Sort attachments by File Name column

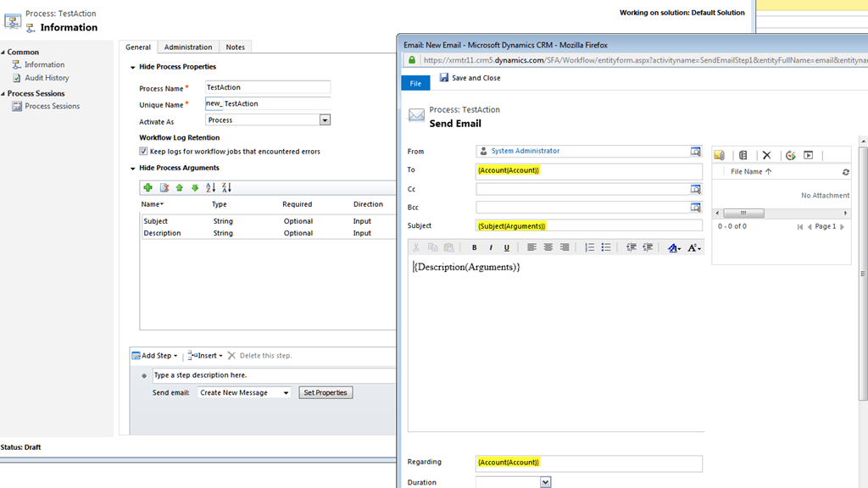click(751, 171)
